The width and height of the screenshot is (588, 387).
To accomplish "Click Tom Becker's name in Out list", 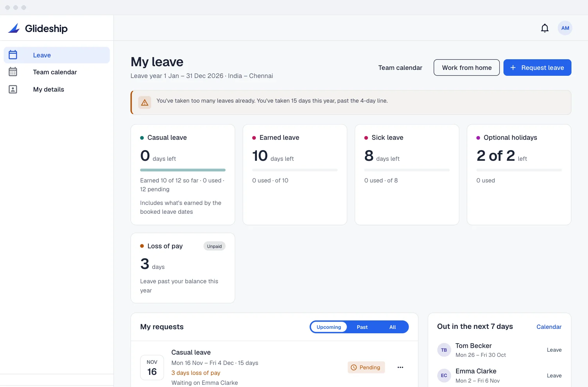I will coord(473,346).
